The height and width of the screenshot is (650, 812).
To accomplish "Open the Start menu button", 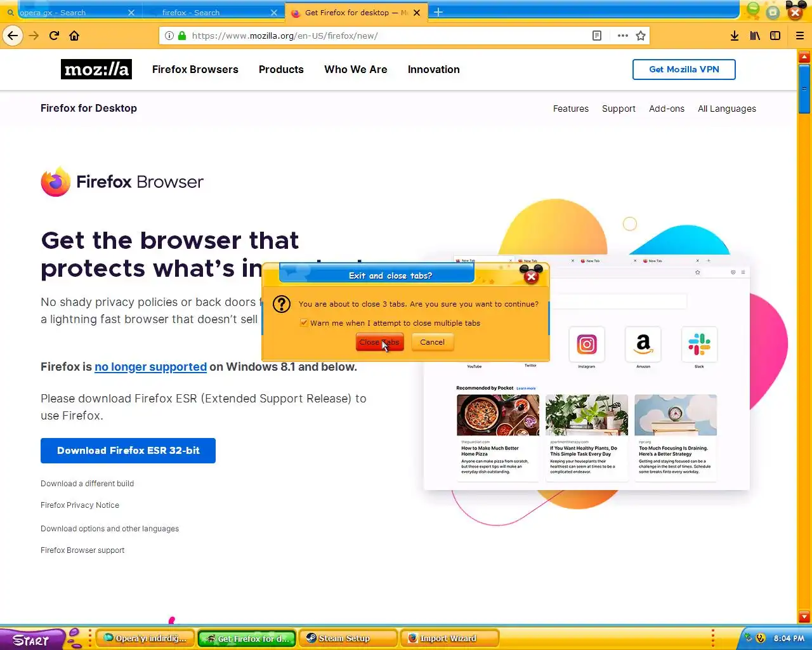I will coord(32,639).
